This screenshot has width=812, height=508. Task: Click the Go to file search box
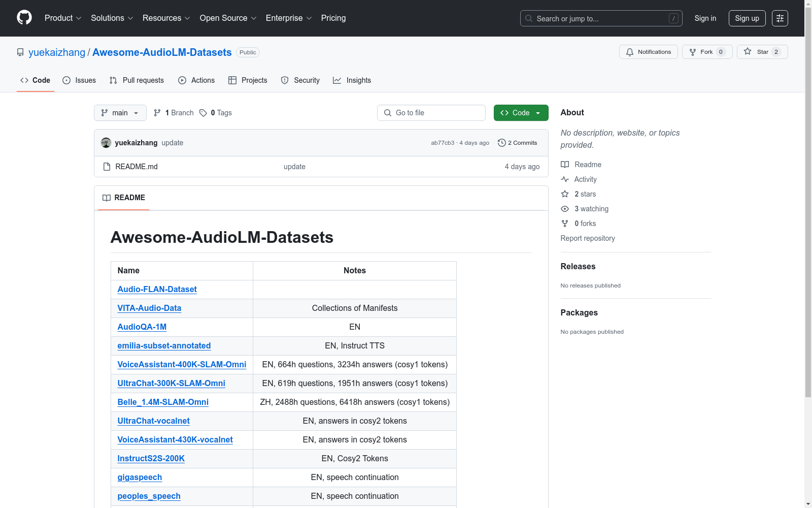click(x=431, y=113)
